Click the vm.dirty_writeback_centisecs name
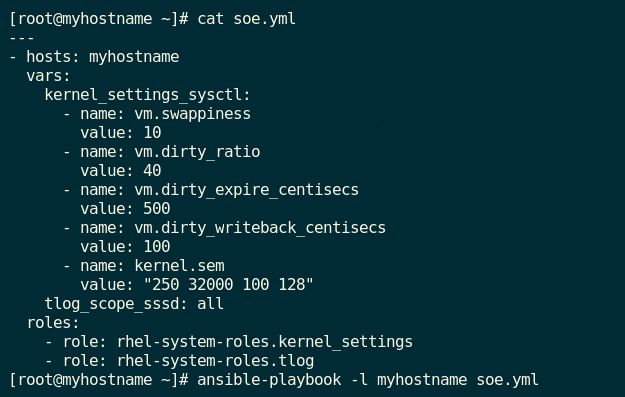 coord(260,228)
